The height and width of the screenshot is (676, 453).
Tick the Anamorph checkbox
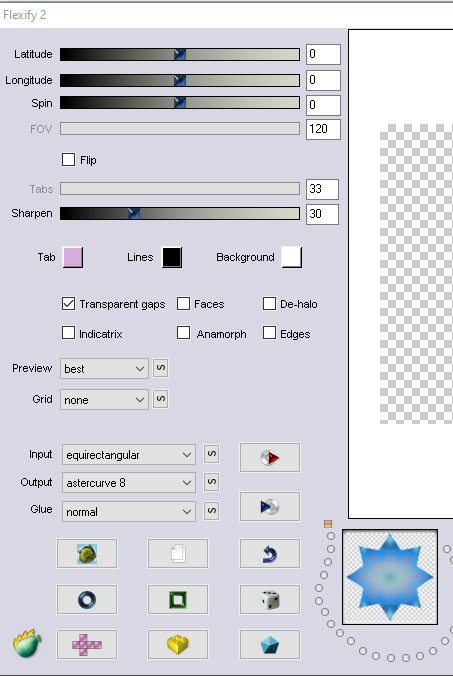pos(184,333)
